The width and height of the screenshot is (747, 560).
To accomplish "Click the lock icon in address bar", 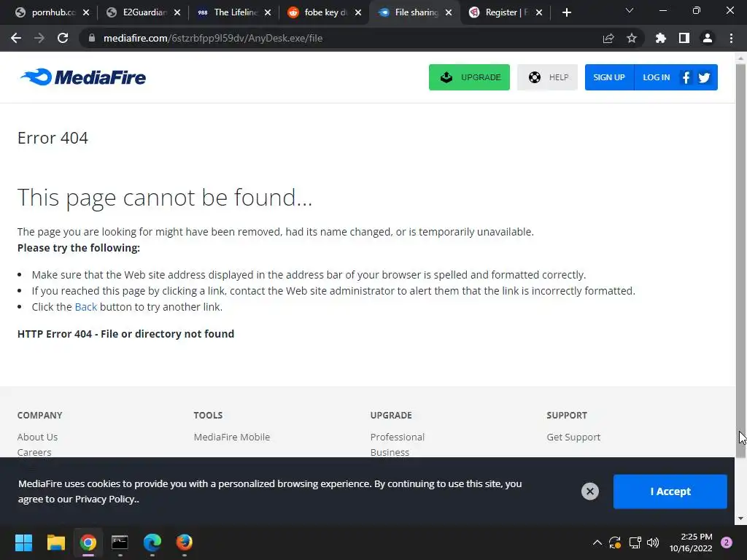I will (x=92, y=38).
